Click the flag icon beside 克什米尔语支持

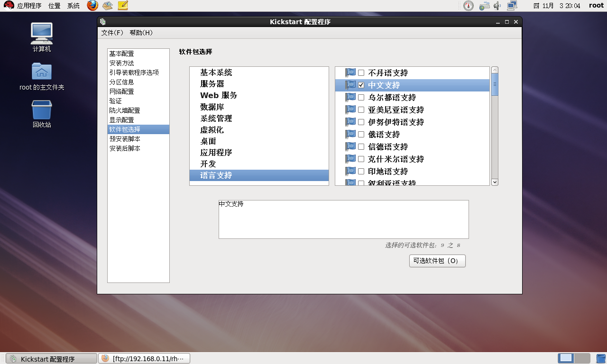[350, 159]
